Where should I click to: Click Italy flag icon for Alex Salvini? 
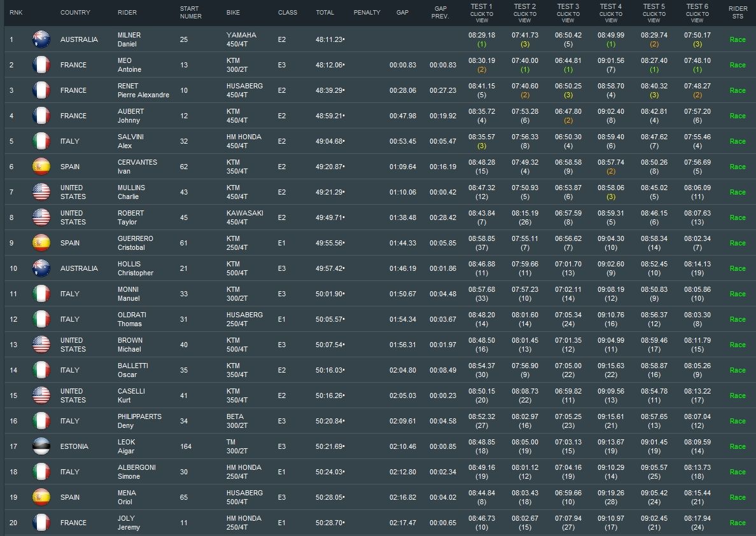click(x=41, y=141)
